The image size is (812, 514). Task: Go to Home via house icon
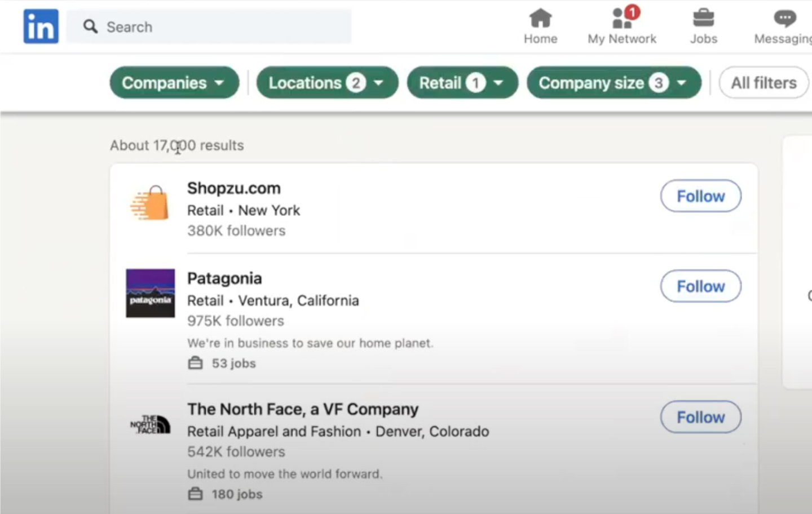[x=540, y=19]
